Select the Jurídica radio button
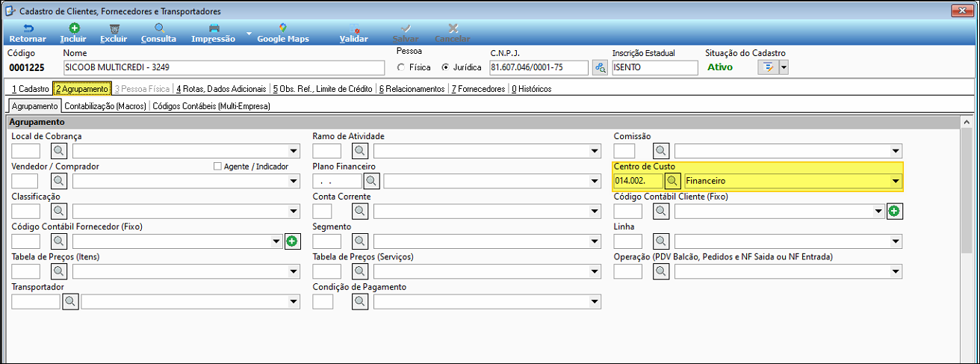Viewport: 980px width, 364px height. [446, 67]
